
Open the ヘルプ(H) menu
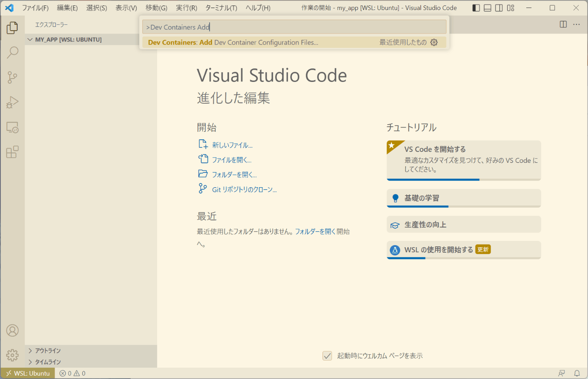[x=258, y=8]
